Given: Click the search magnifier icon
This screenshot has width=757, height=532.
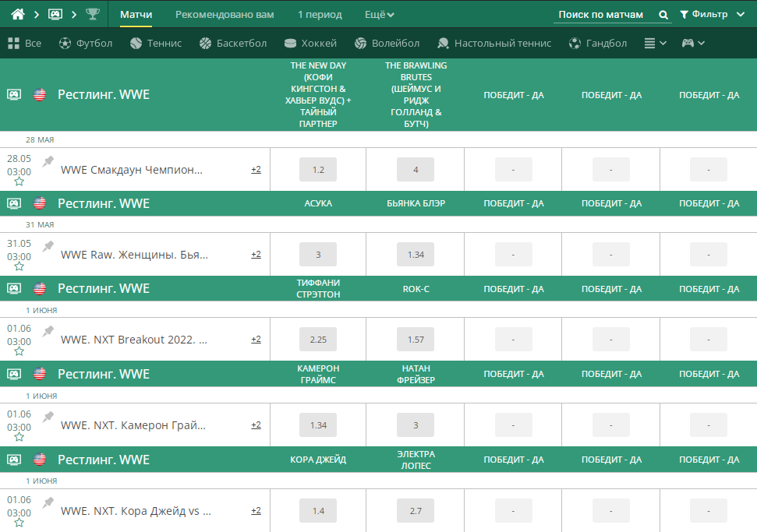Looking at the screenshot, I should (x=663, y=15).
